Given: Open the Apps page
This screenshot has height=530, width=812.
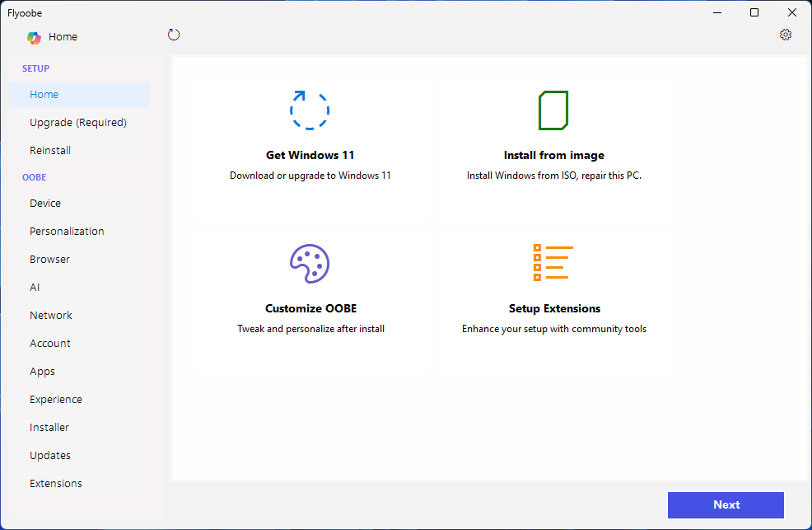Looking at the screenshot, I should tap(79, 371).
